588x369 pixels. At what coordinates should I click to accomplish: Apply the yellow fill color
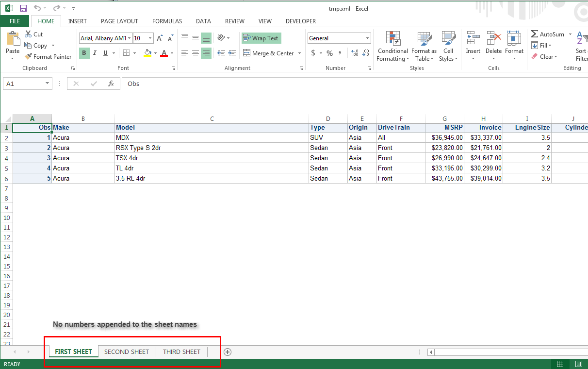click(x=147, y=53)
